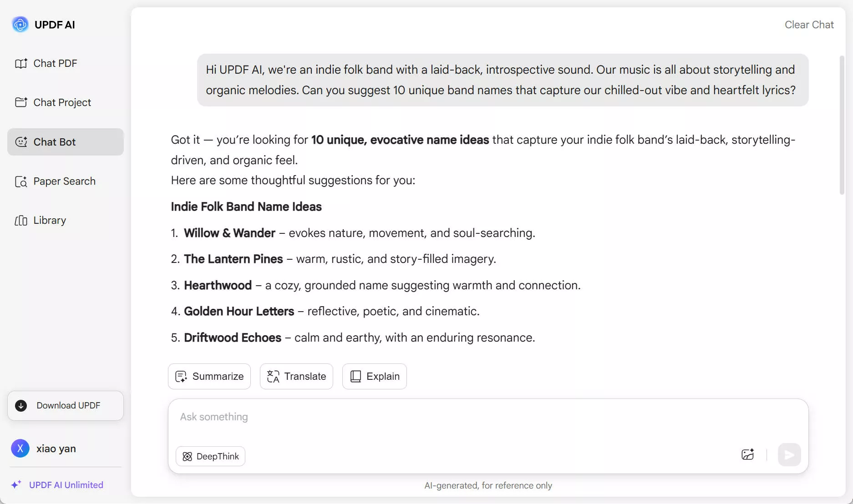Click the Download UPDF button
Viewport: 853px width, 504px height.
pos(66,406)
